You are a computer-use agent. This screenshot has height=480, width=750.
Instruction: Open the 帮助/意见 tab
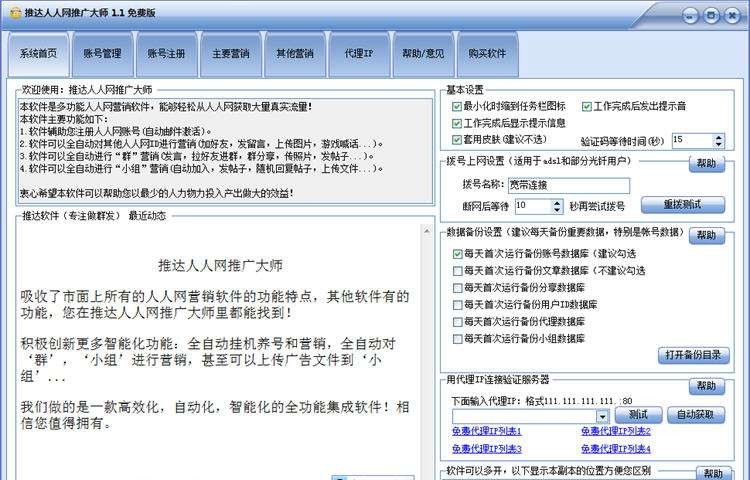click(x=423, y=54)
